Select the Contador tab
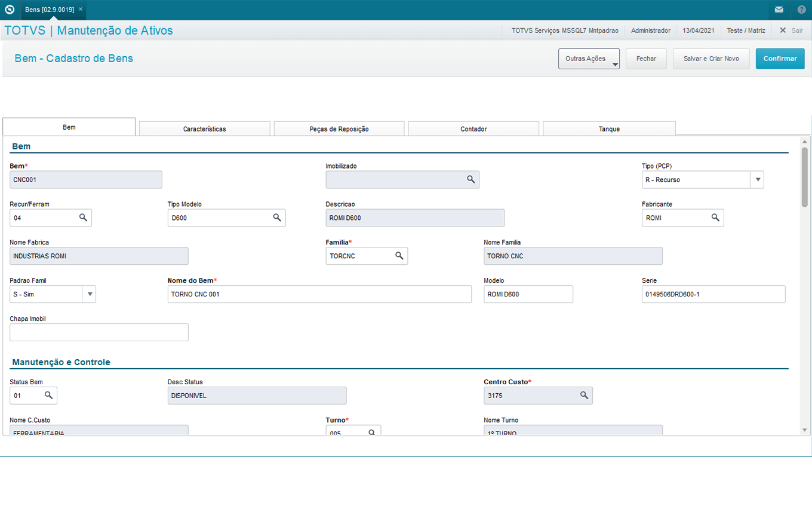 point(473,129)
